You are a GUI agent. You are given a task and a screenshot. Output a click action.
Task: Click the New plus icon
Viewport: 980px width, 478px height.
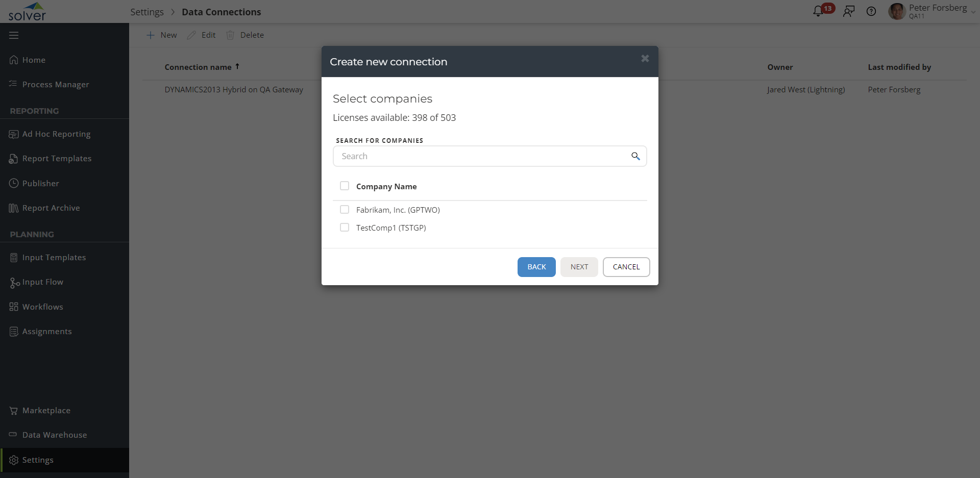pyautogui.click(x=151, y=35)
